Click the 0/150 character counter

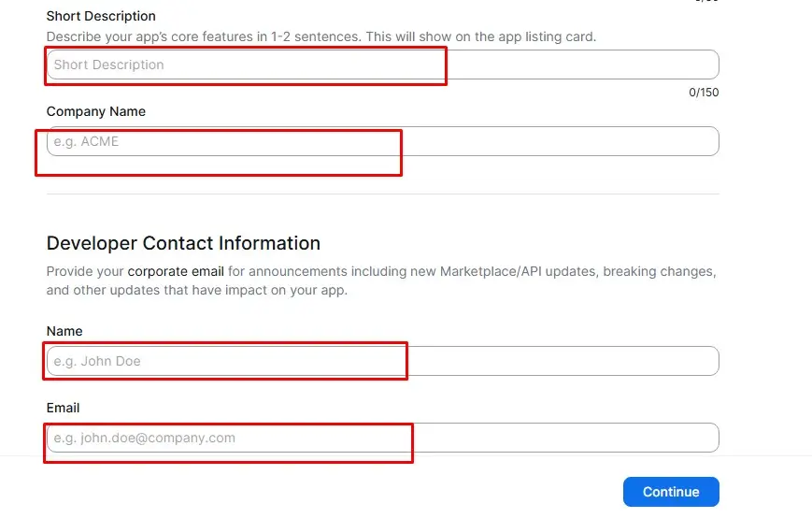[704, 93]
